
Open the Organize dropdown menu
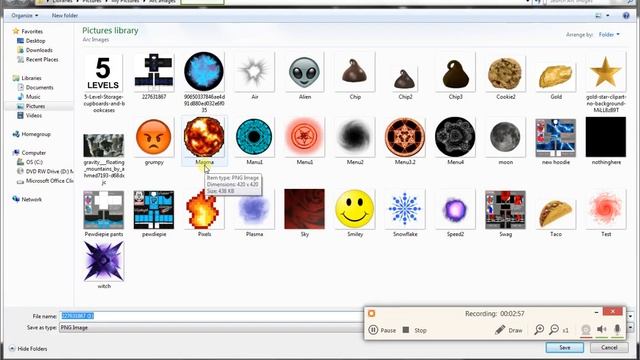pyautogui.click(x=24, y=16)
